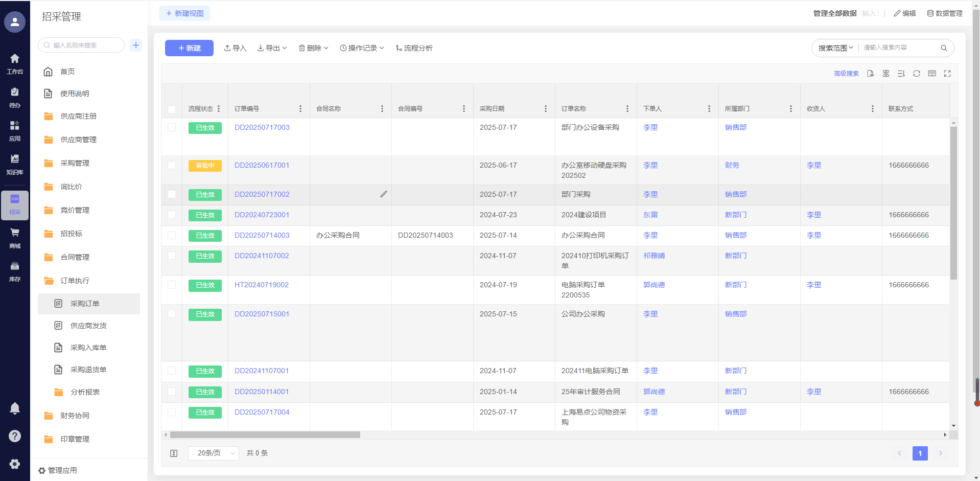980x481 pixels.
Task: Toggle the select-all checkbox in table header
Action: pos(172,109)
